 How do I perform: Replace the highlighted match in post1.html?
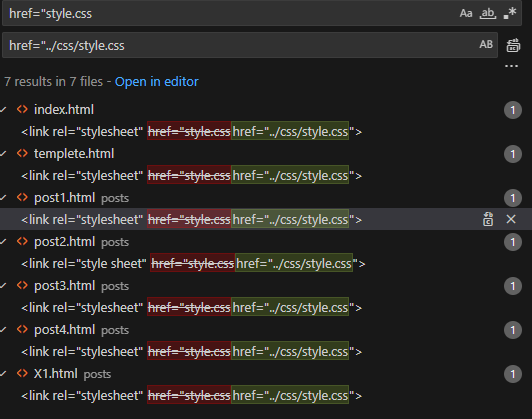[488, 219]
